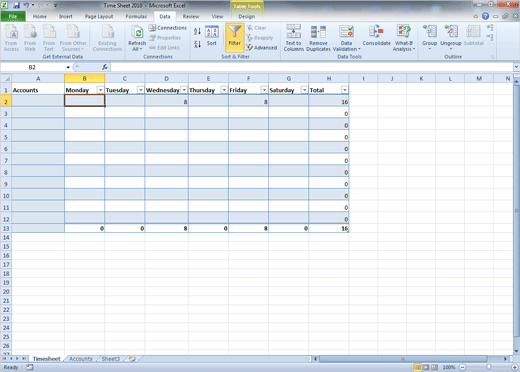Open Table Tools Design tab
This screenshot has width=520, height=372.
pos(247,16)
